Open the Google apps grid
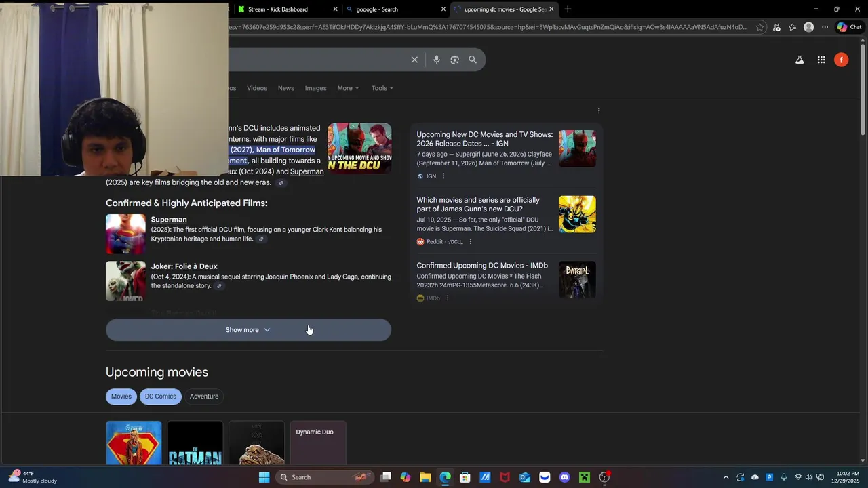This screenshot has width=868, height=488. 821,60
